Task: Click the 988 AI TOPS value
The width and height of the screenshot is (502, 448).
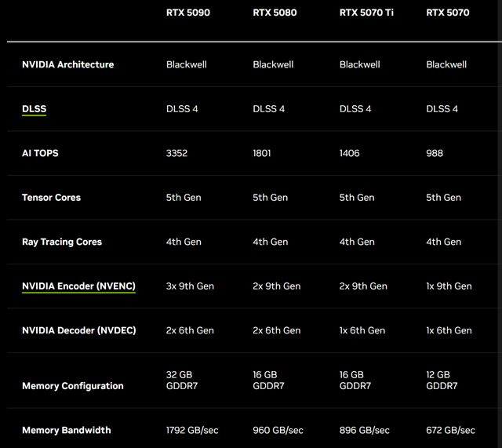Action: pos(435,153)
